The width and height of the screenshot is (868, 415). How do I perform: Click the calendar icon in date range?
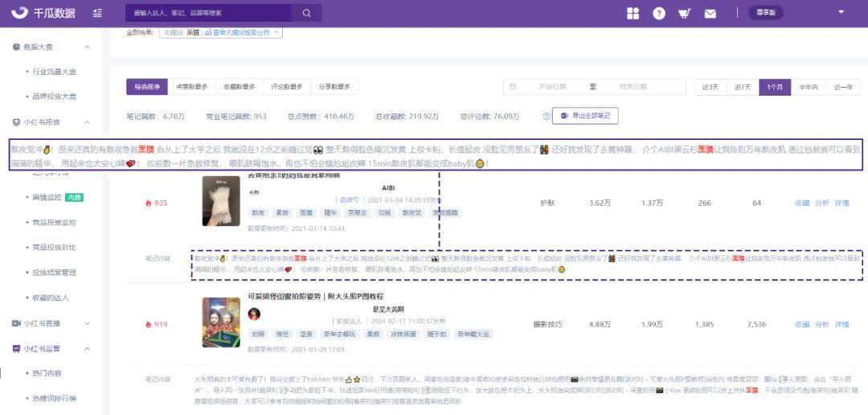tap(513, 86)
